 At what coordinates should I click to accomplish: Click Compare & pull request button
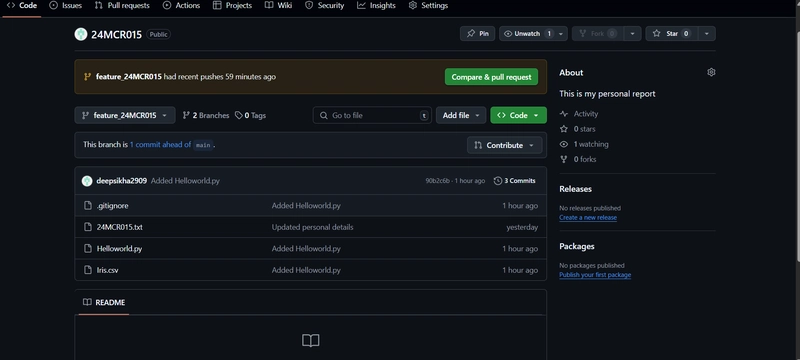coord(491,77)
